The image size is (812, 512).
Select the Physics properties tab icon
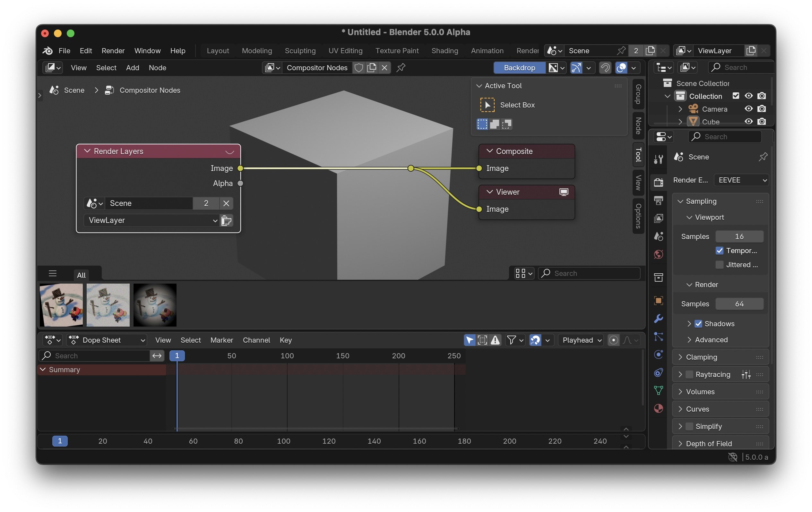tap(658, 354)
